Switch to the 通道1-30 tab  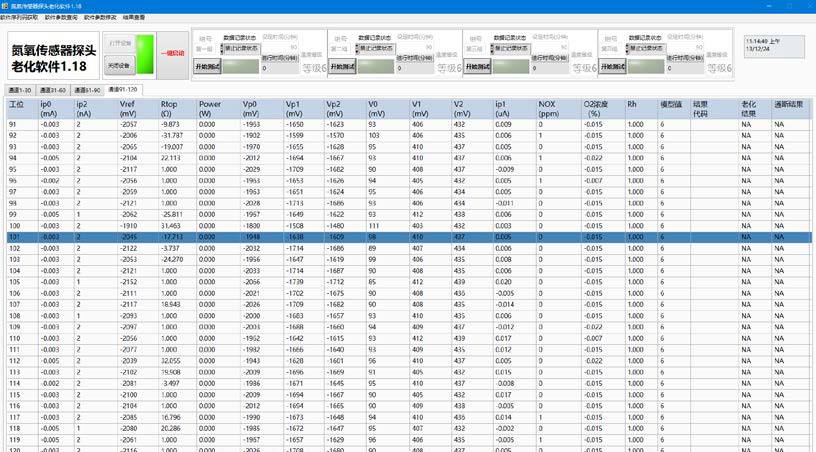[20, 90]
